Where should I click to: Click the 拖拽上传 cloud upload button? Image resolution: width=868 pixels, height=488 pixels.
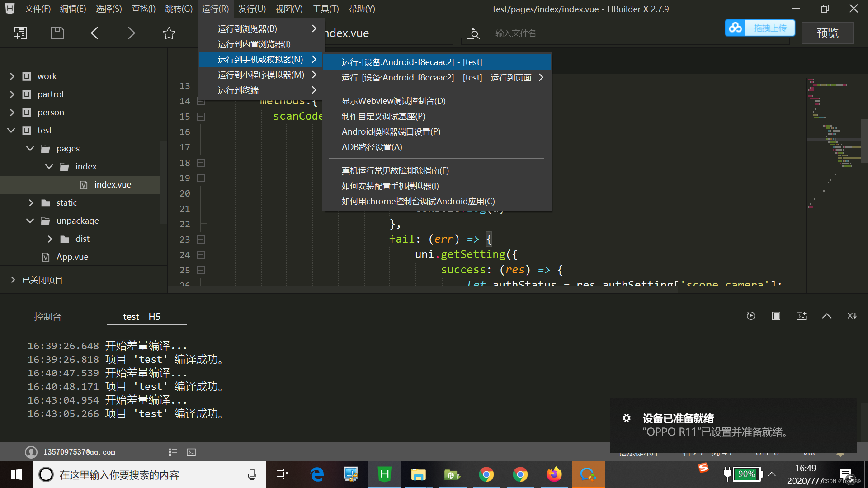760,28
